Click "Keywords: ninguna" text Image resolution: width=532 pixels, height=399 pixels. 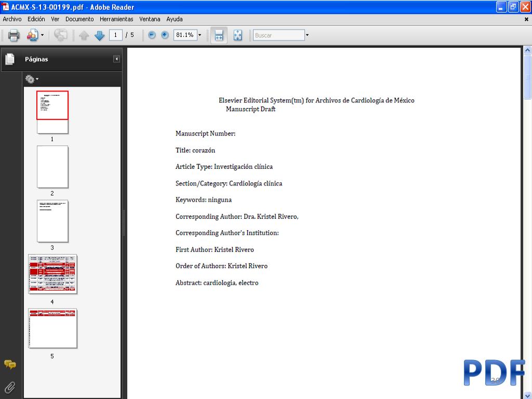[x=204, y=200]
